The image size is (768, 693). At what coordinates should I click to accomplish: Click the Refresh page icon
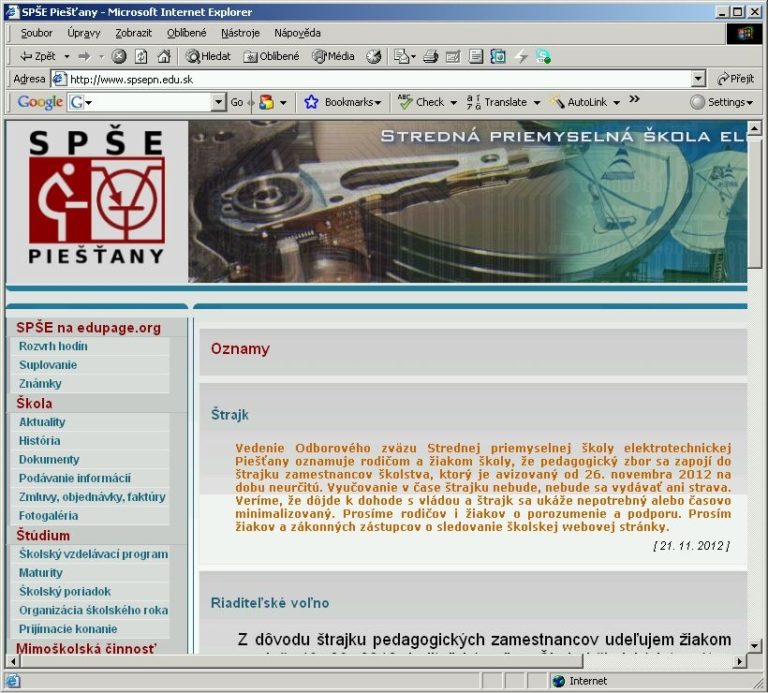pyautogui.click(x=141, y=57)
